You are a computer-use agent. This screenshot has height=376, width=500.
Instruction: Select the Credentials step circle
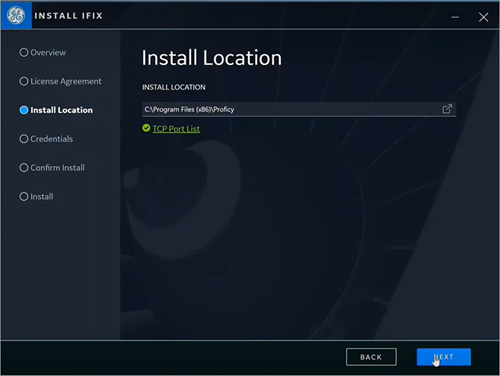pyautogui.click(x=24, y=139)
